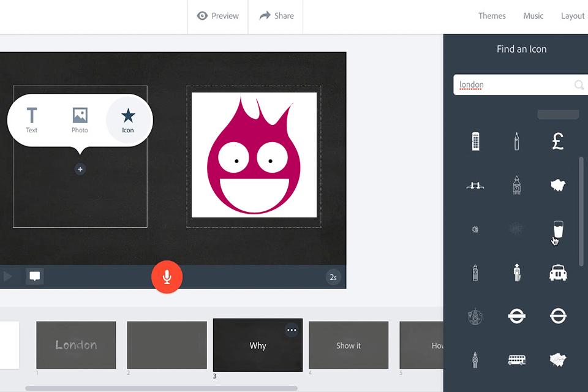The height and width of the screenshot is (392, 588).
Task: Select the London Underground roundel icon
Action: (x=517, y=316)
